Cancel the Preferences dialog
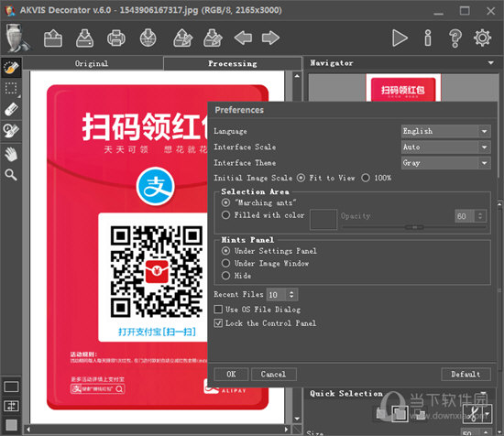The image size is (504, 436). (274, 374)
